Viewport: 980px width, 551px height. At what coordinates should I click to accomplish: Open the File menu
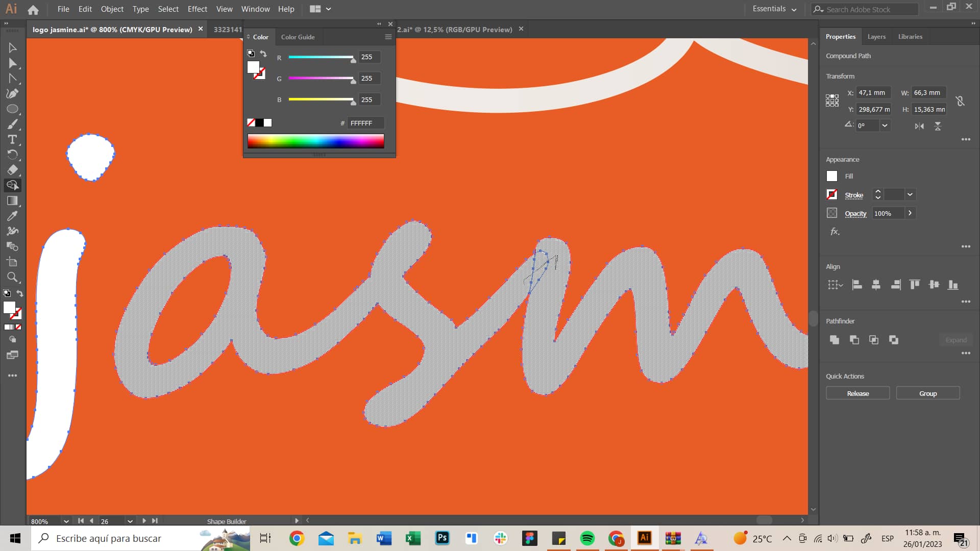(x=63, y=9)
